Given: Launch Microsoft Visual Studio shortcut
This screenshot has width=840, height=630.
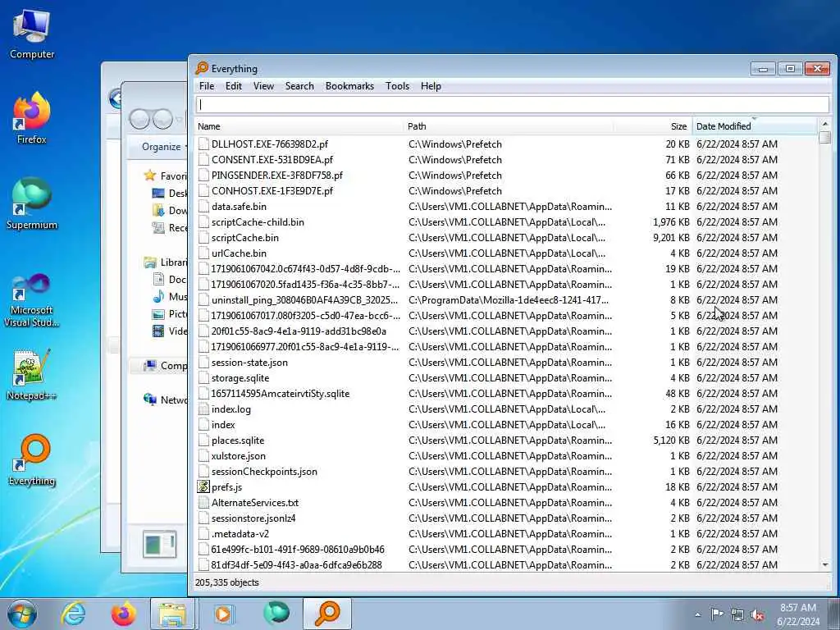Looking at the screenshot, I should 32,300.
